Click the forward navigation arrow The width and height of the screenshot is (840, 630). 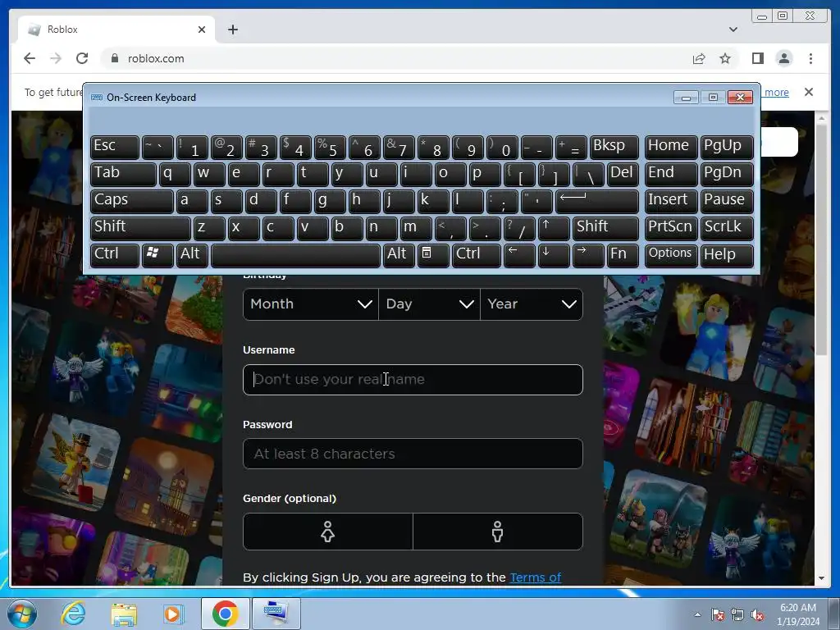pos(56,58)
